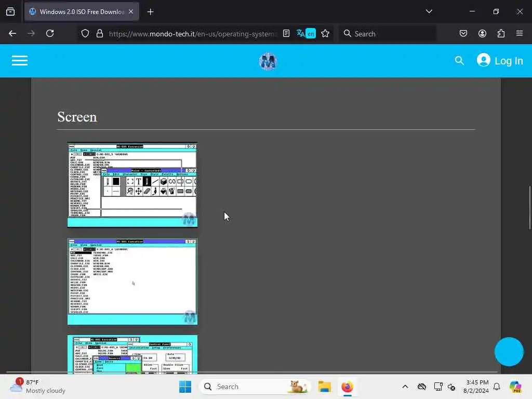The height and width of the screenshot is (399, 532).
Task: Reload the current page
Action: point(50,33)
